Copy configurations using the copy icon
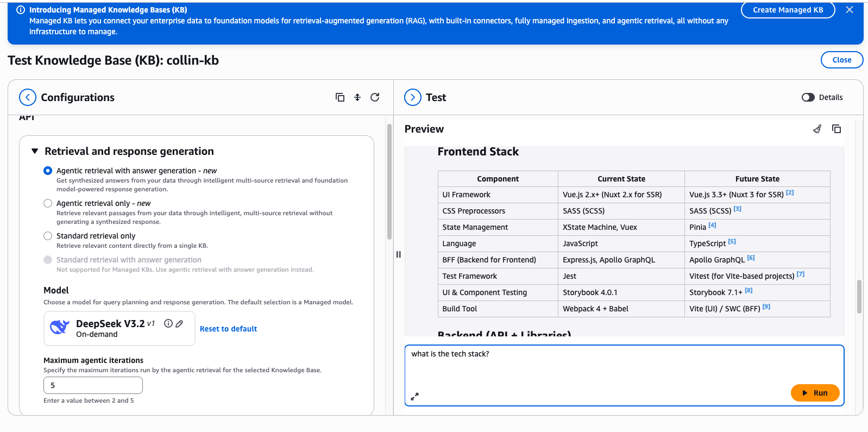The image size is (868, 432). (340, 97)
